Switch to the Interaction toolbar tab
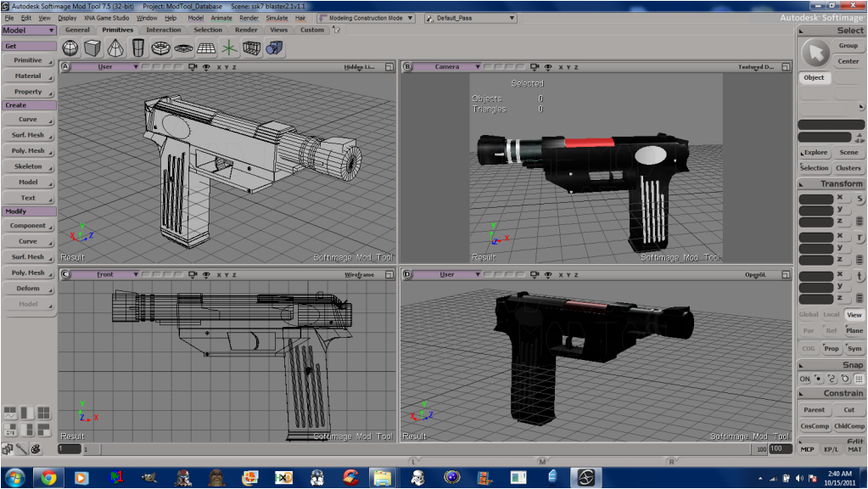The height and width of the screenshot is (489, 868). click(x=163, y=30)
